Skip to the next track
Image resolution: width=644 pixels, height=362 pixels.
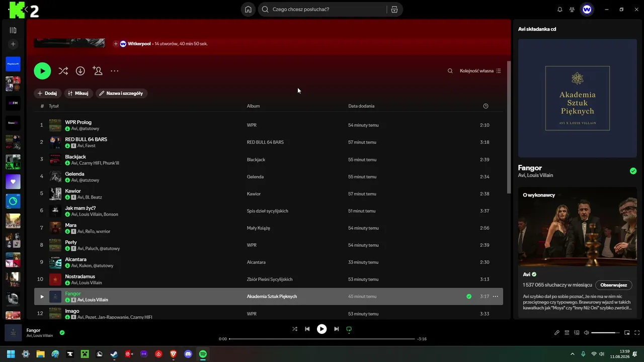337,329
